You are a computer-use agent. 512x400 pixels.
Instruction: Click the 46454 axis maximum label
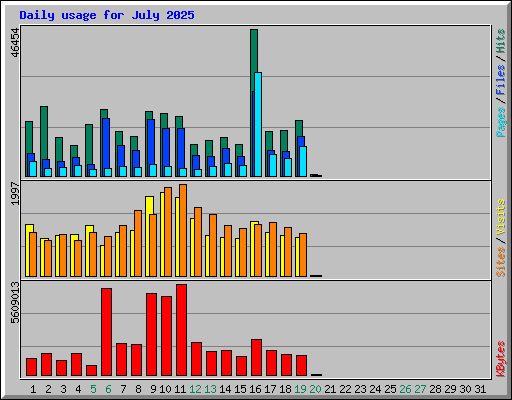[15, 43]
